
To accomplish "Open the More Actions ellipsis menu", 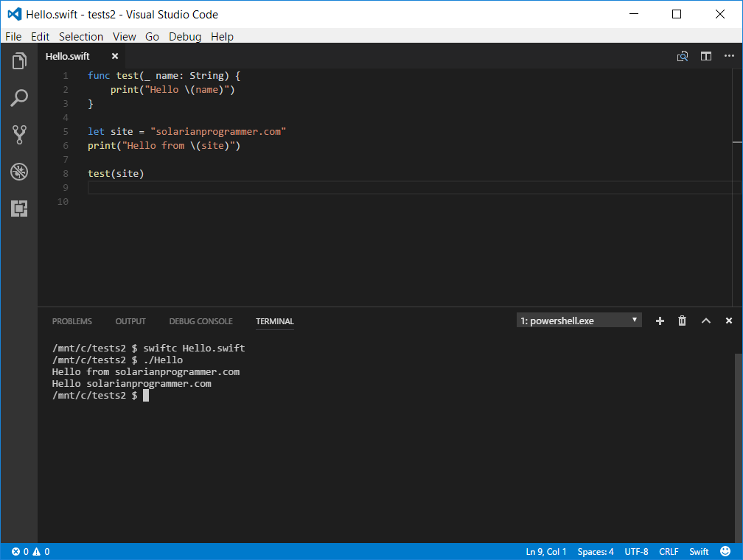I will click(729, 56).
